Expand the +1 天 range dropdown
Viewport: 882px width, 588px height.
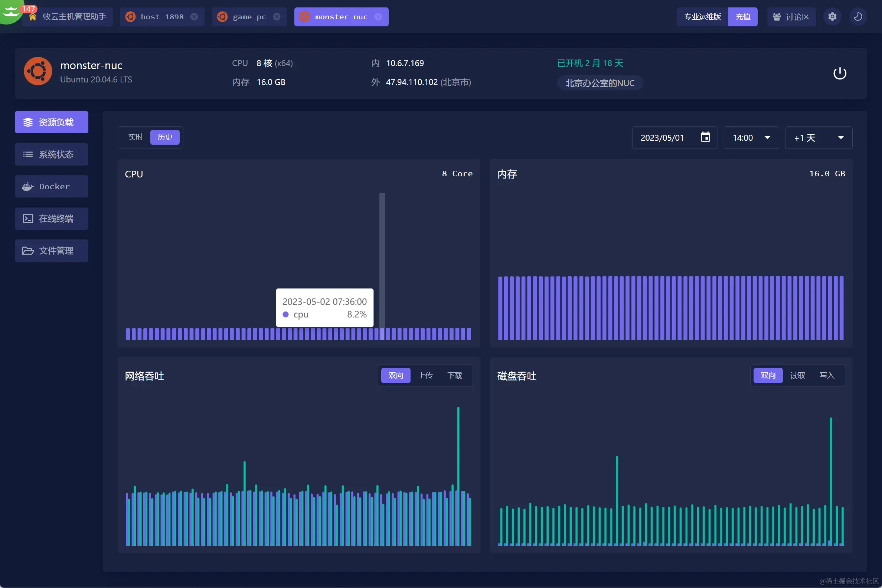pyautogui.click(x=818, y=138)
